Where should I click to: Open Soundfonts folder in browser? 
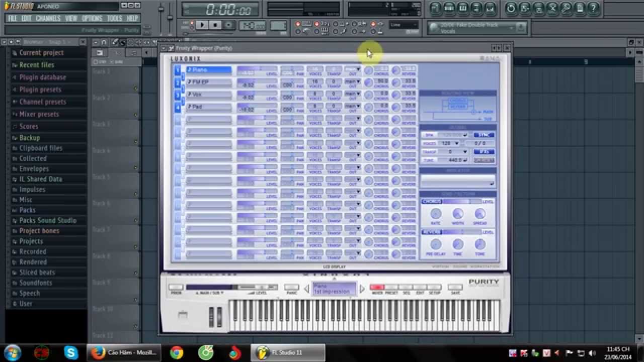click(36, 283)
